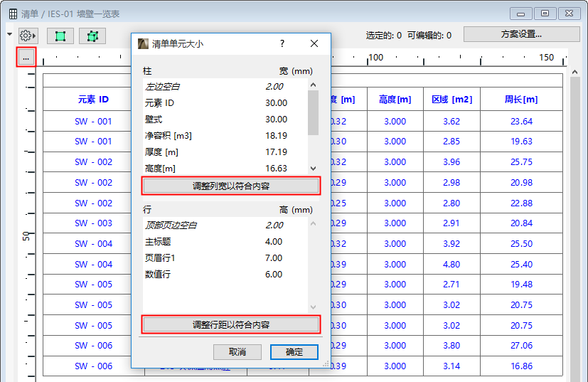The image size is (588, 382).
Task: Close the 清单单元大小 dialog
Action: (314, 43)
